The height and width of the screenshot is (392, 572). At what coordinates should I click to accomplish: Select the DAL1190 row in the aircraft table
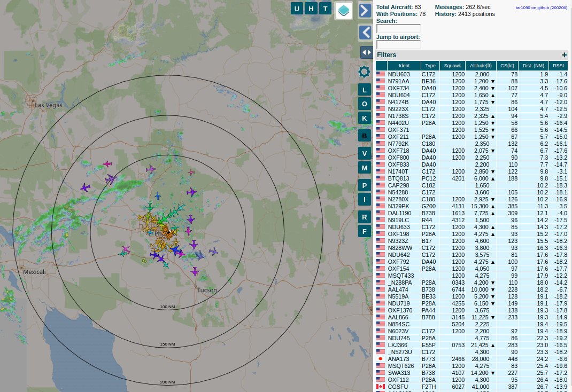471,213
